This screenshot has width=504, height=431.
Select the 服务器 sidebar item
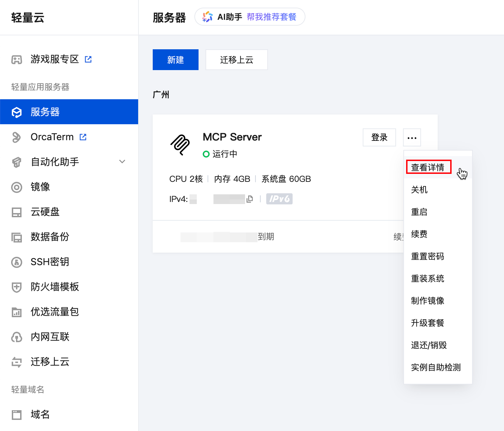tap(69, 112)
